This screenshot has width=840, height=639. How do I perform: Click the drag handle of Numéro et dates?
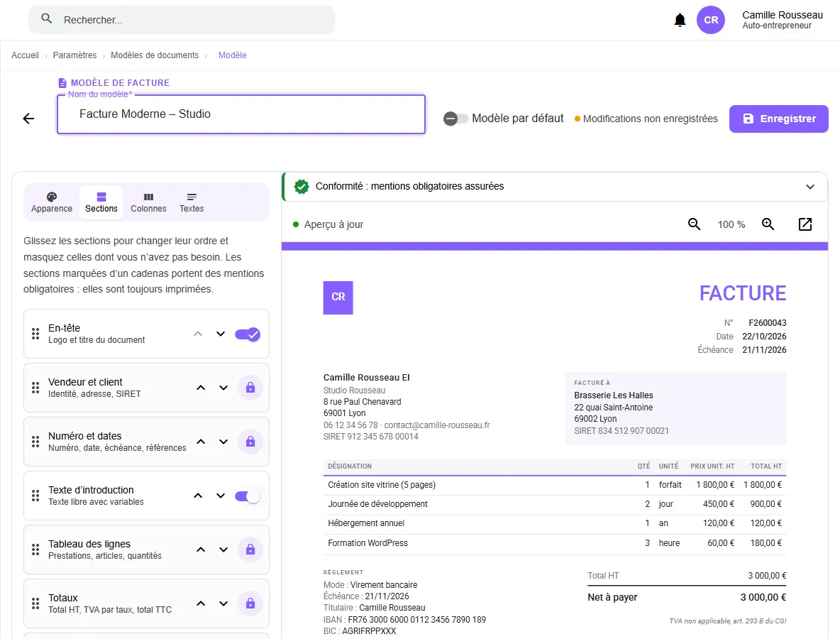[35, 442]
